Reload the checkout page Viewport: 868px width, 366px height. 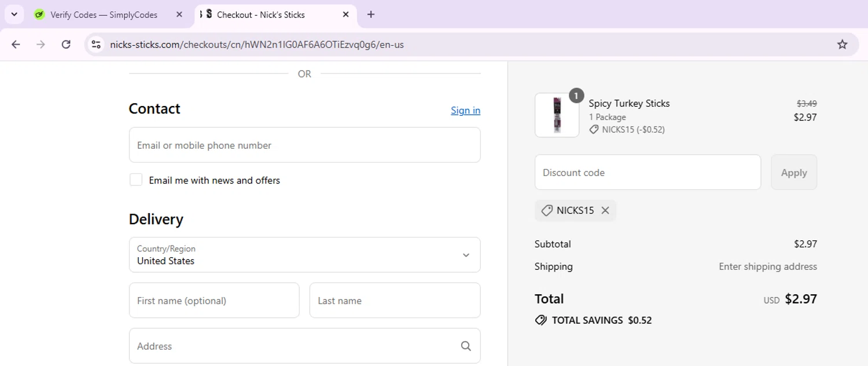pos(66,45)
